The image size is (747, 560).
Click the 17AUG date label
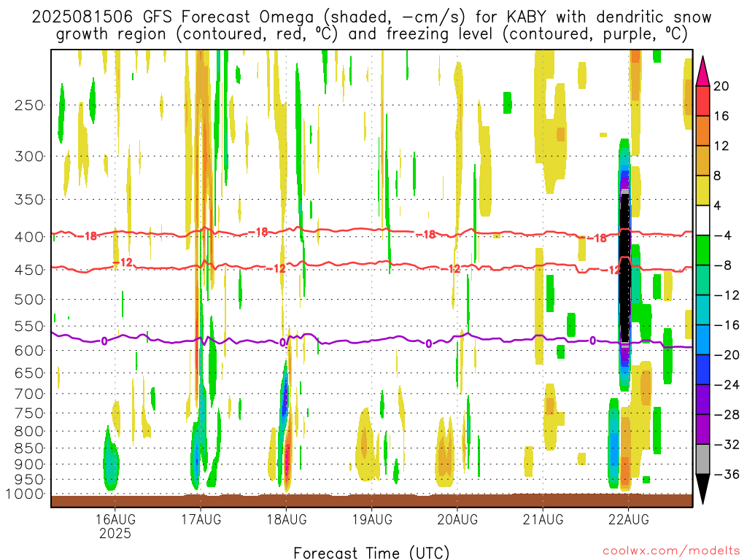coord(201,519)
